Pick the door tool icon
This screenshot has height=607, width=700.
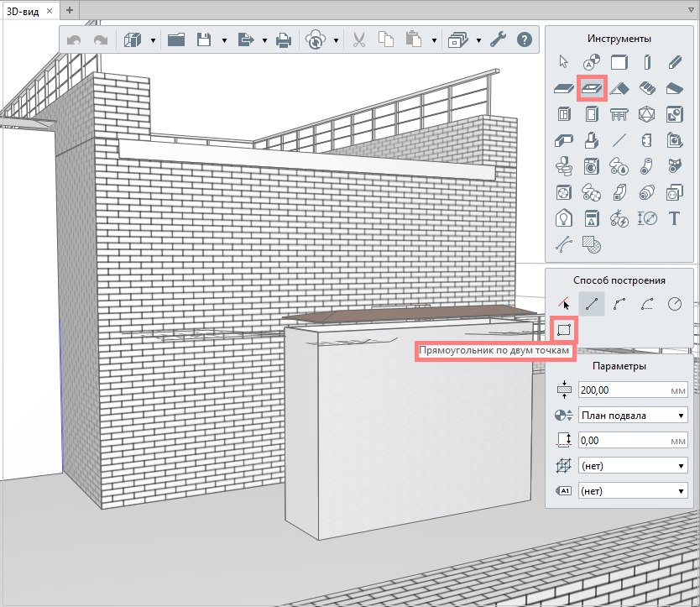592,114
